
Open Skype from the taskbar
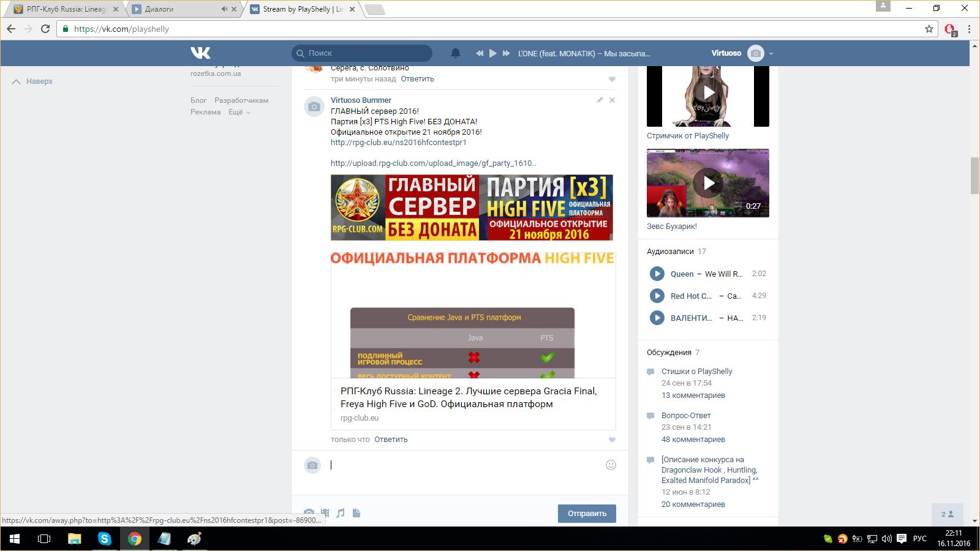105,539
